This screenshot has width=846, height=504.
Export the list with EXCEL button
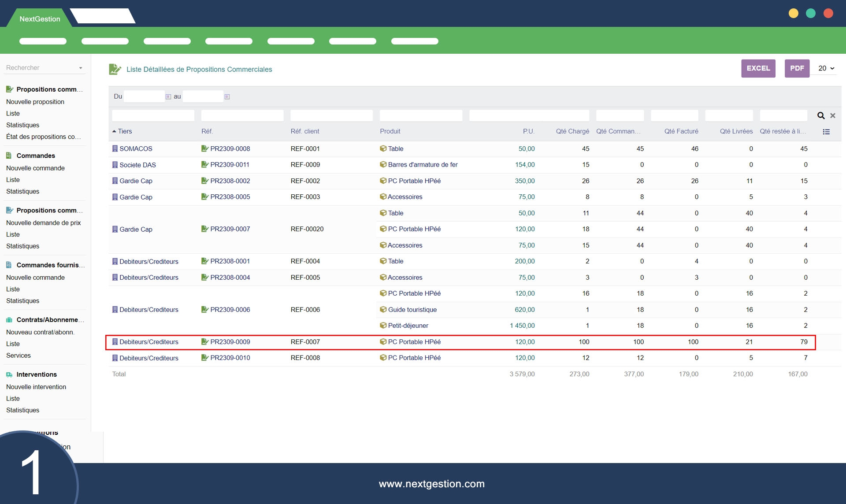tap(758, 68)
